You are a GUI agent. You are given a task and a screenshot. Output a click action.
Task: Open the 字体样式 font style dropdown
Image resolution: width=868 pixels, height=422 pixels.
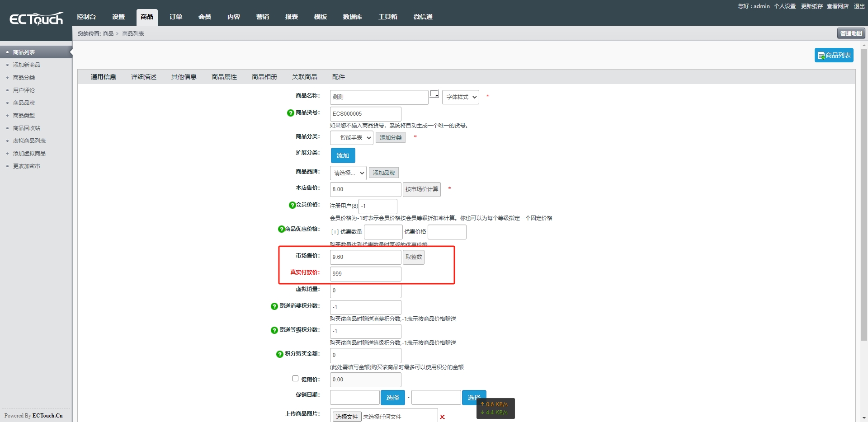460,97
